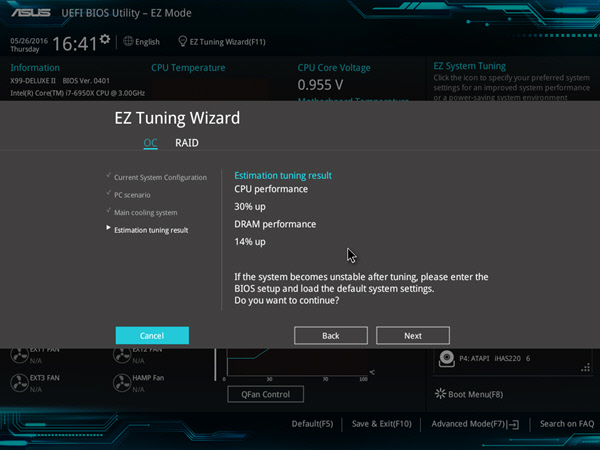The image size is (600, 450).
Task: Open QFan Control
Action: click(x=266, y=394)
